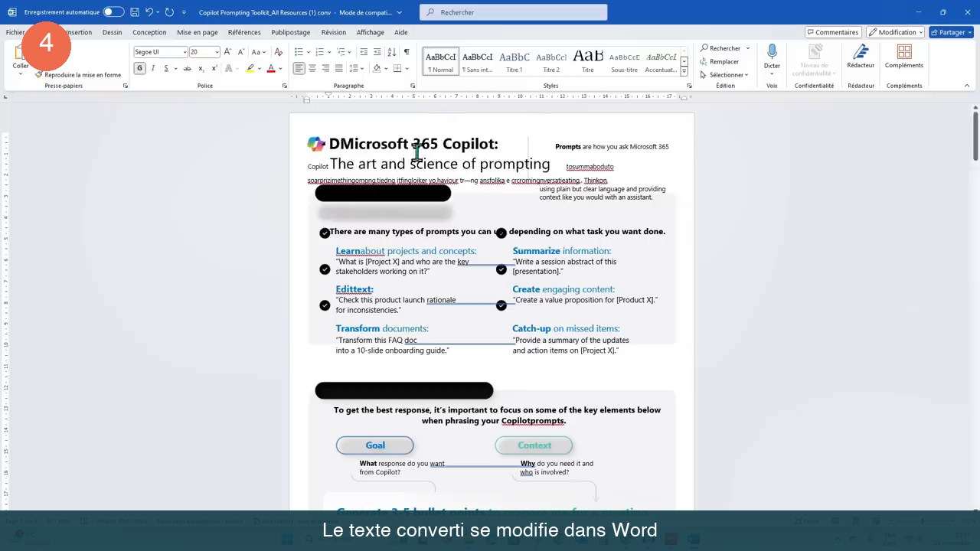Screen dimensions: 980x551
Task: Toggle subscript formatting
Action: 201,68
